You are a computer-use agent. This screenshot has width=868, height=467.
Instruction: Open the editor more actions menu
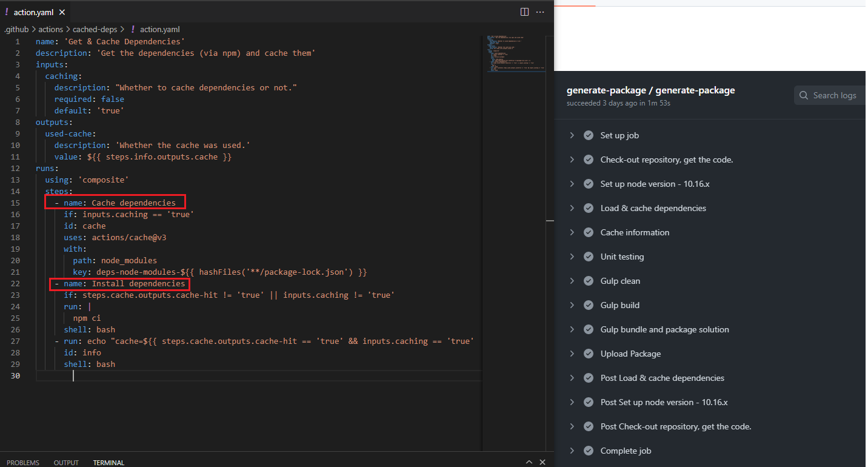540,12
